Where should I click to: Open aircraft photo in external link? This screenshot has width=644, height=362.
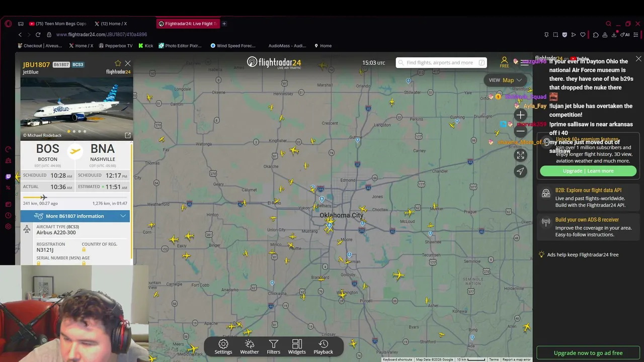click(128, 135)
